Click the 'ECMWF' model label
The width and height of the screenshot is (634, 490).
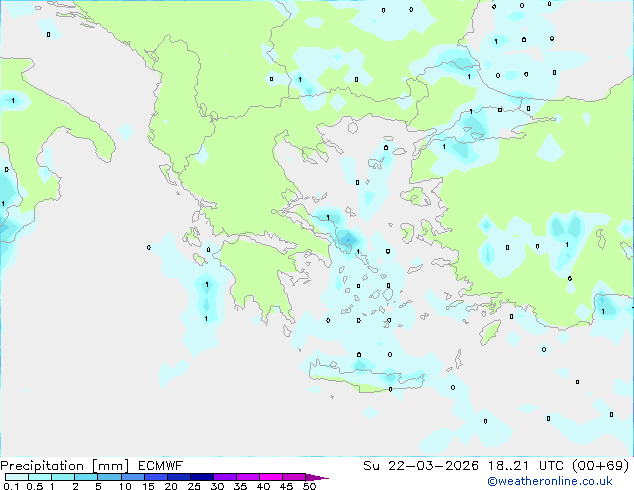[161, 466]
